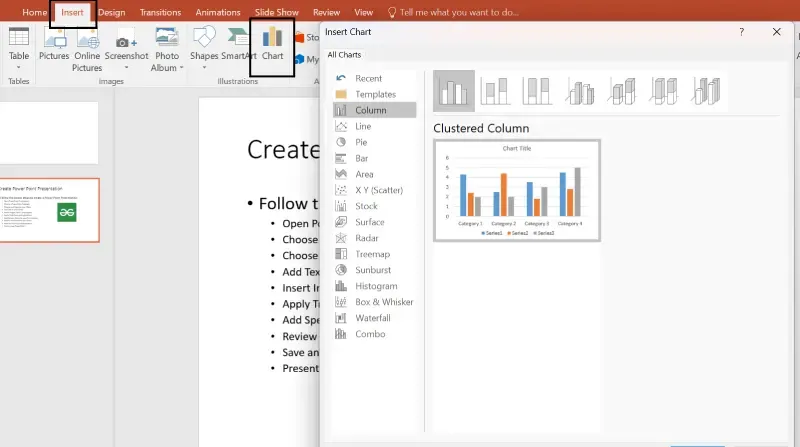The width and height of the screenshot is (800, 447).
Task: Select the Stock chart category
Action: tap(374, 206)
